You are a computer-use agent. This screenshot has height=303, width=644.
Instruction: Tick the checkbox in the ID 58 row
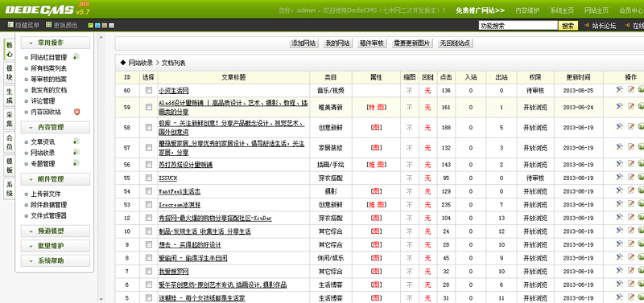149,128
